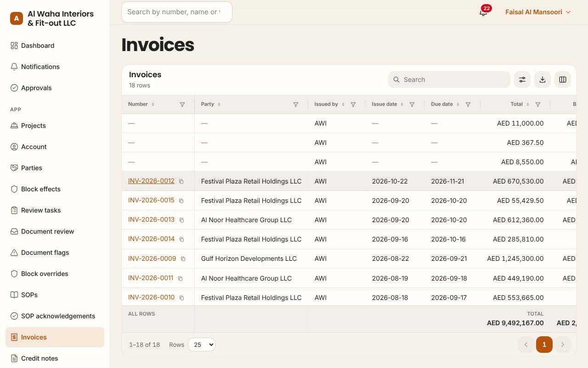Sort by Total column
588x368 pixels.
point(520,104)
